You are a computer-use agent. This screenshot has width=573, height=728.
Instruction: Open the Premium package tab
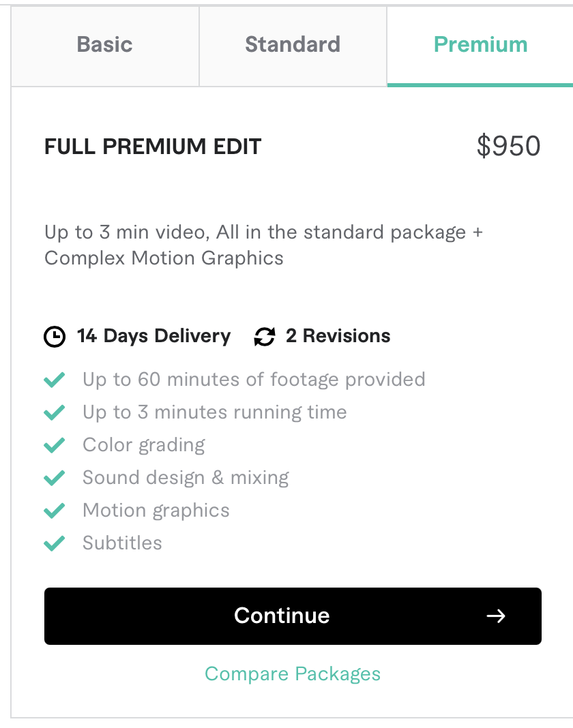[x=480, y=45]
